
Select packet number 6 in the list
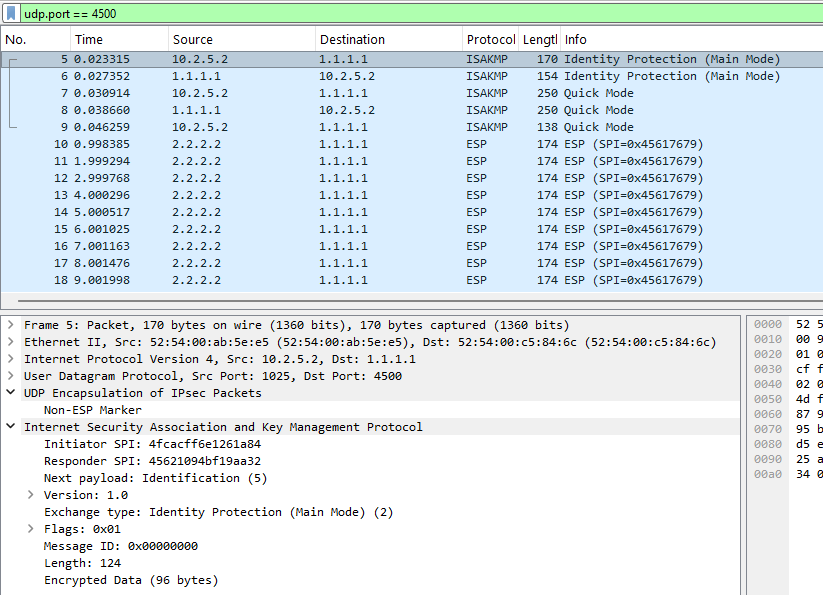tap(400, 76)
